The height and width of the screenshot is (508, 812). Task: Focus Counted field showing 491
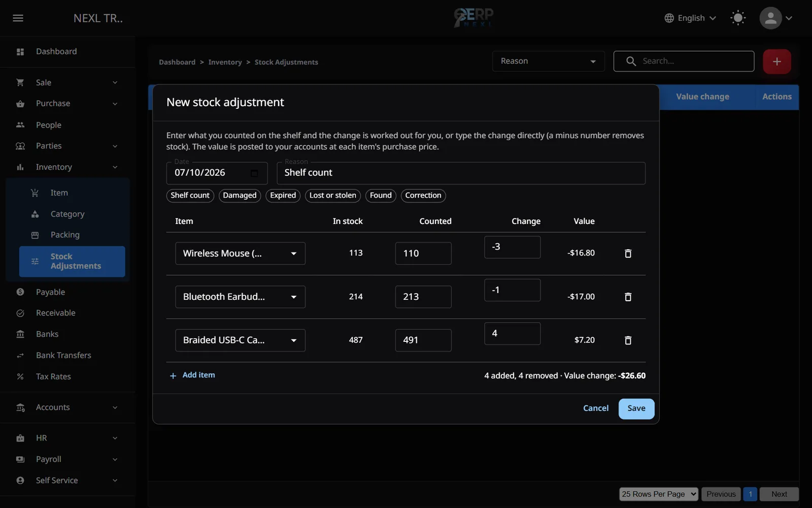click(423, 340)
